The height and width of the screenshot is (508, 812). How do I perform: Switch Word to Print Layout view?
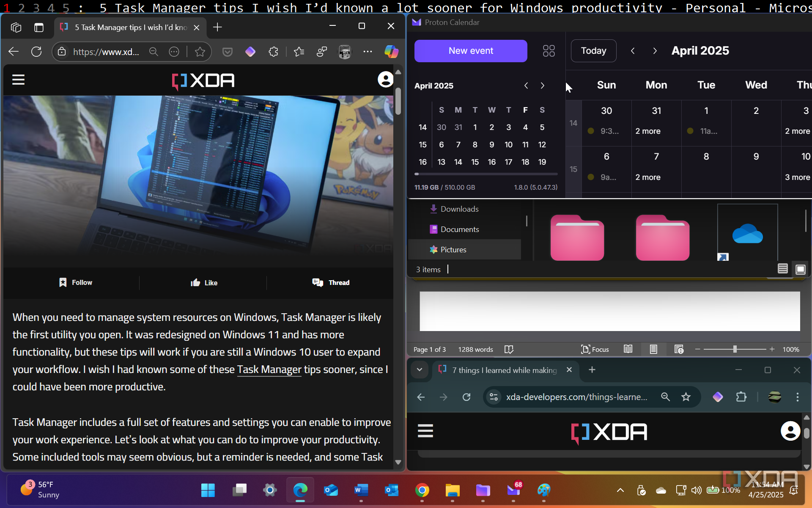tap(653, 349)
